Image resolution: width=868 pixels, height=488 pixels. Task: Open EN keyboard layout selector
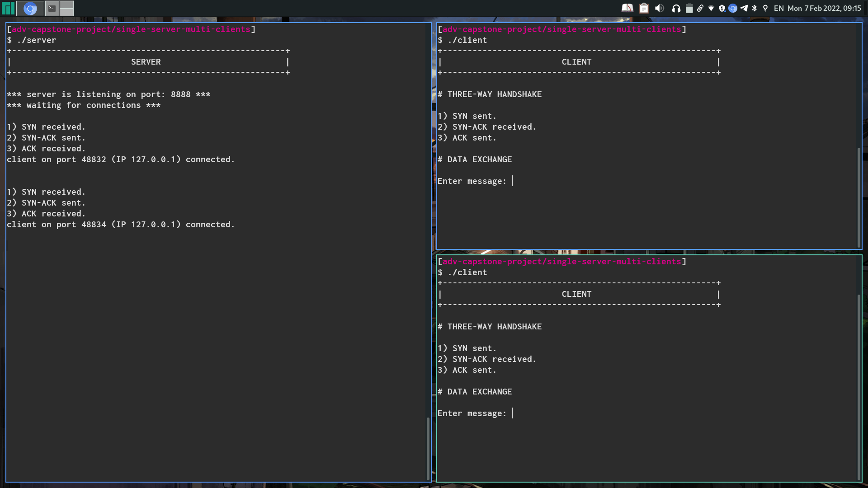point(778,8)
